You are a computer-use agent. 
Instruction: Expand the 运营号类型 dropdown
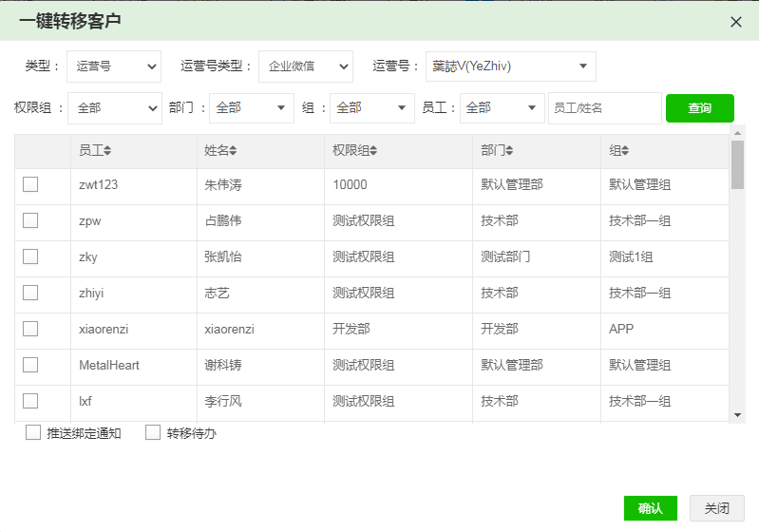coord(305,66)
